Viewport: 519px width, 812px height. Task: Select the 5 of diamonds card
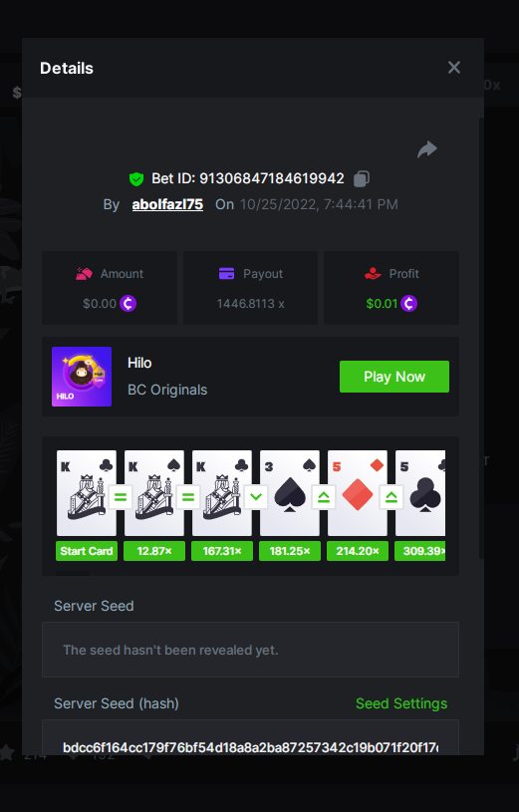[358, 493]
